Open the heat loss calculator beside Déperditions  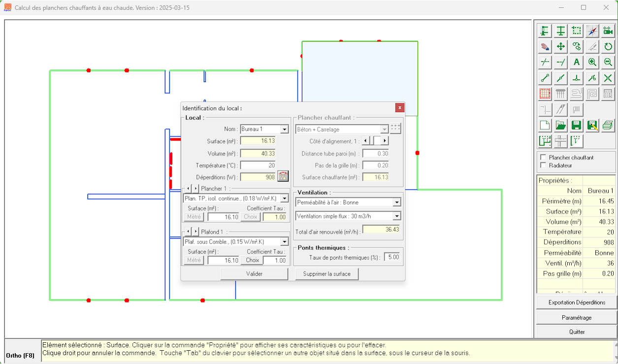click(x=283, y=177)
